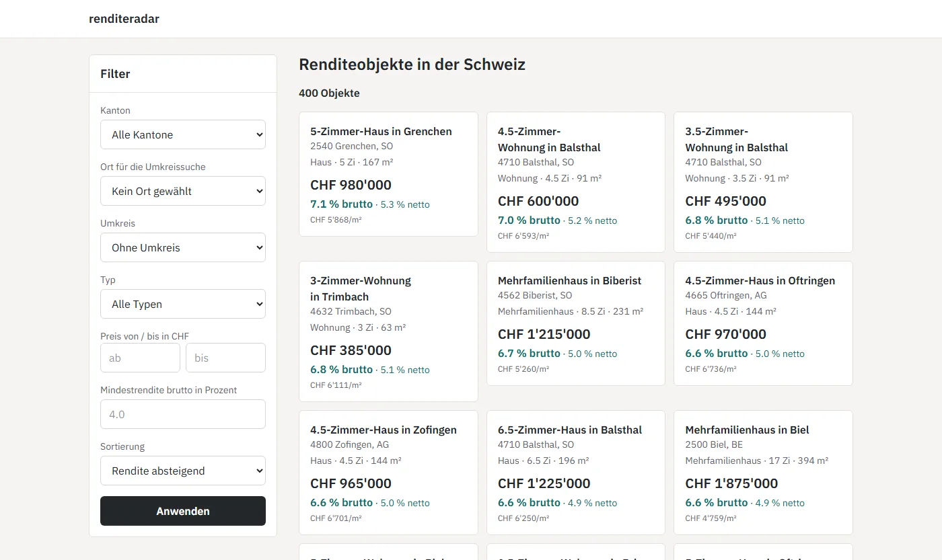Click the price CHF 980'000

pyautogui.click(x=351, y=185)
